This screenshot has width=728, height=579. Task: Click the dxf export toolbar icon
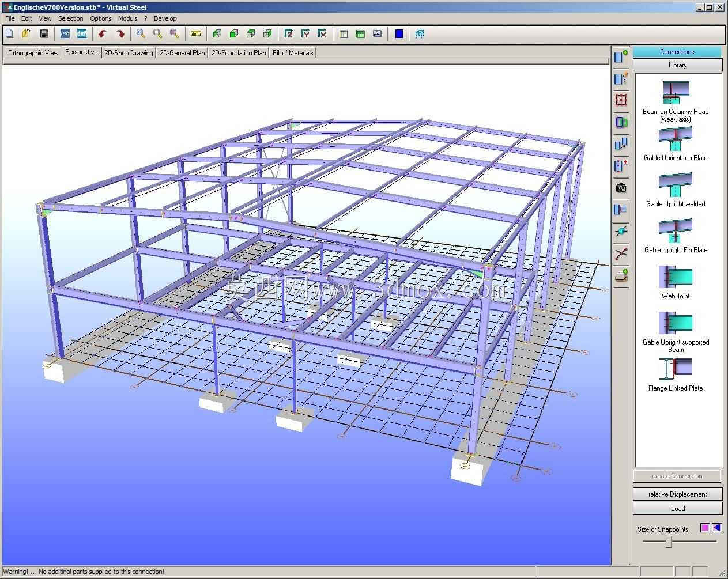click(x=81, y=34)
